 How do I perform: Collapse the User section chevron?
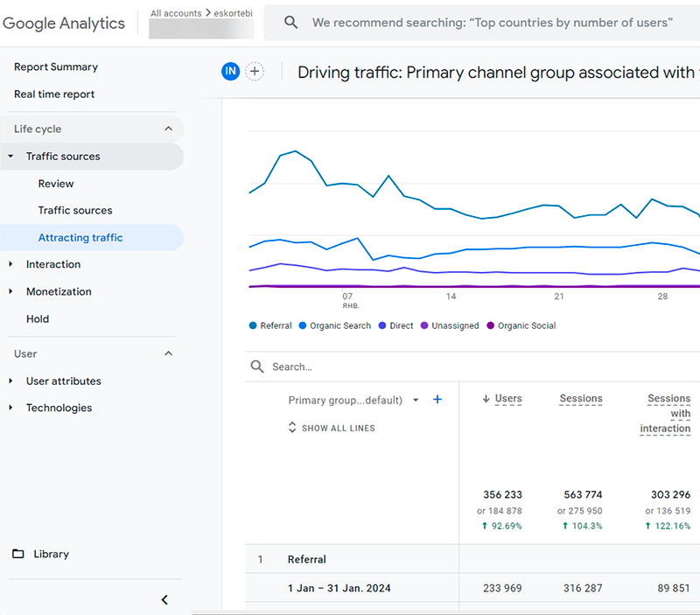click(168, 353)
